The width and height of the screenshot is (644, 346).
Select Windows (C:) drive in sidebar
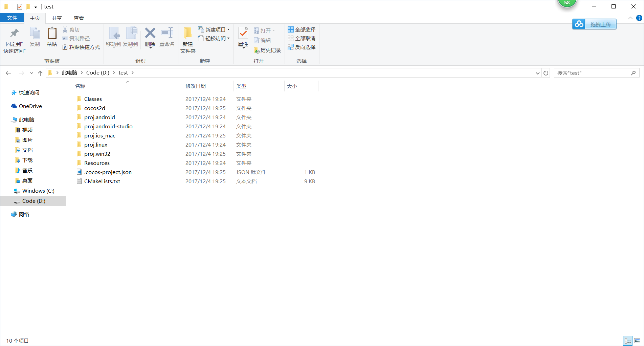(38, 191)
